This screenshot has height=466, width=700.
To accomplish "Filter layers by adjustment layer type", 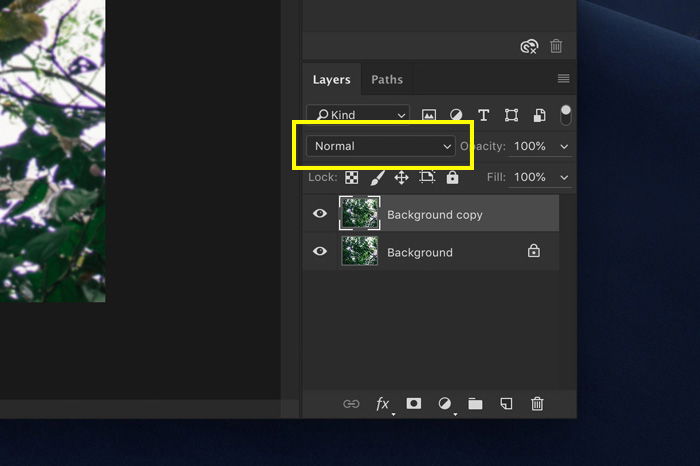I will pos(456,115).
